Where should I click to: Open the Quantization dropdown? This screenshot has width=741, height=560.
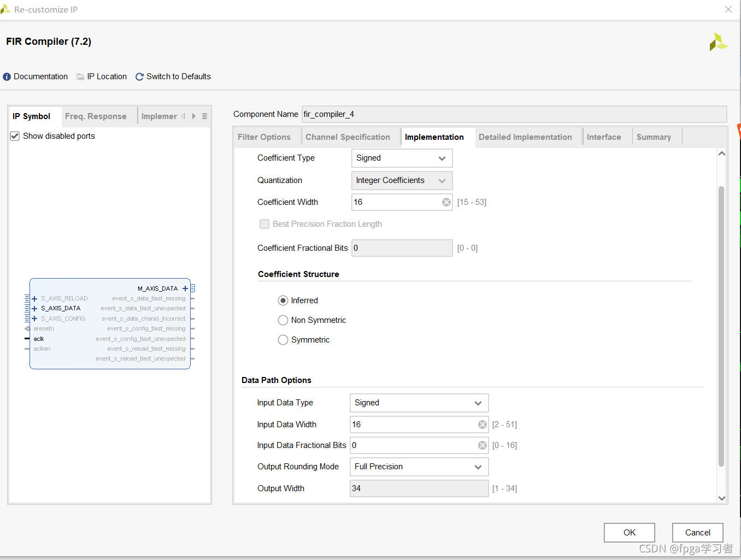click(402, 181)
